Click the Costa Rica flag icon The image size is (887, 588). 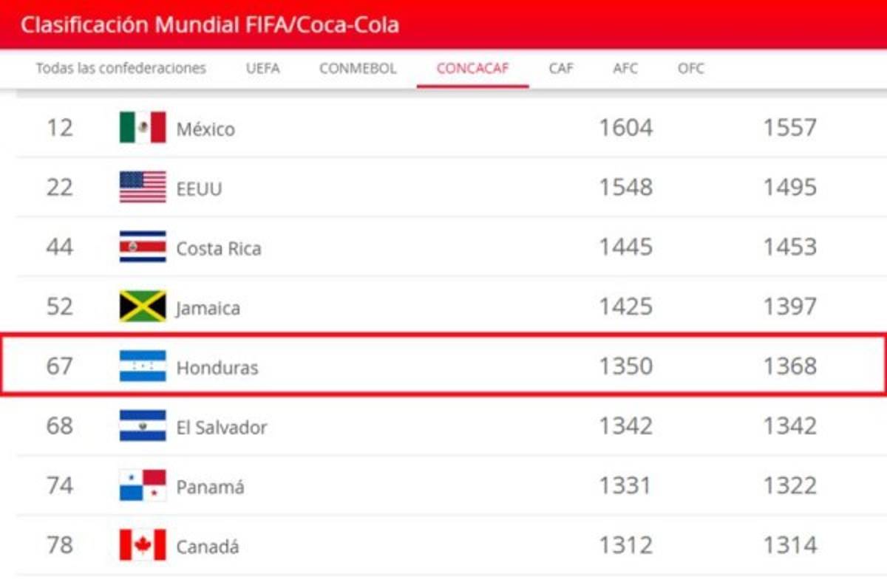point(143,247)
